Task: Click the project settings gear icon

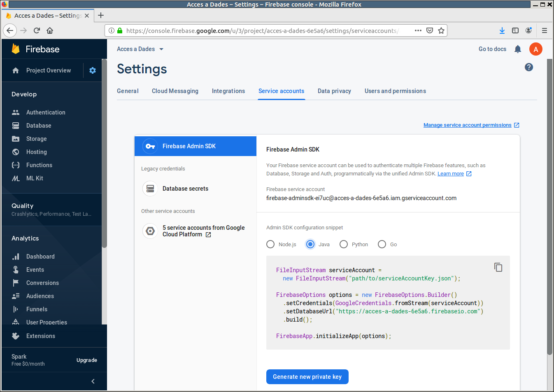Action: pyautogui.click(x=93, y=70)
